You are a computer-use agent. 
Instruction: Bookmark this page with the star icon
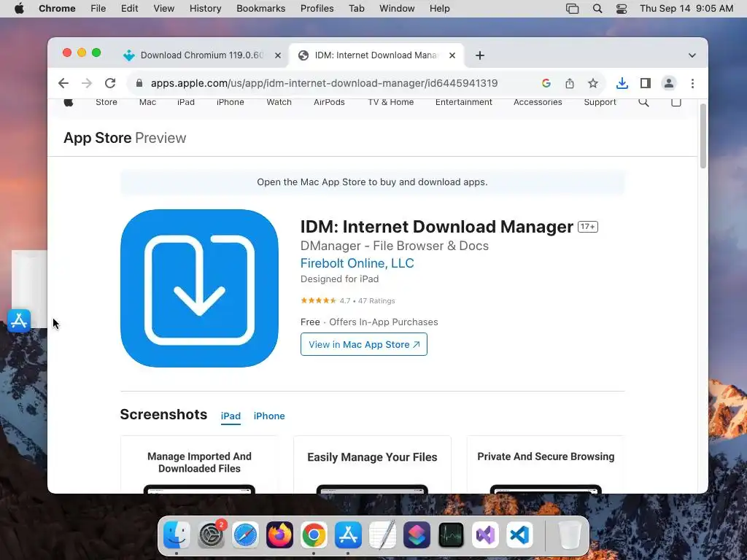592,83
